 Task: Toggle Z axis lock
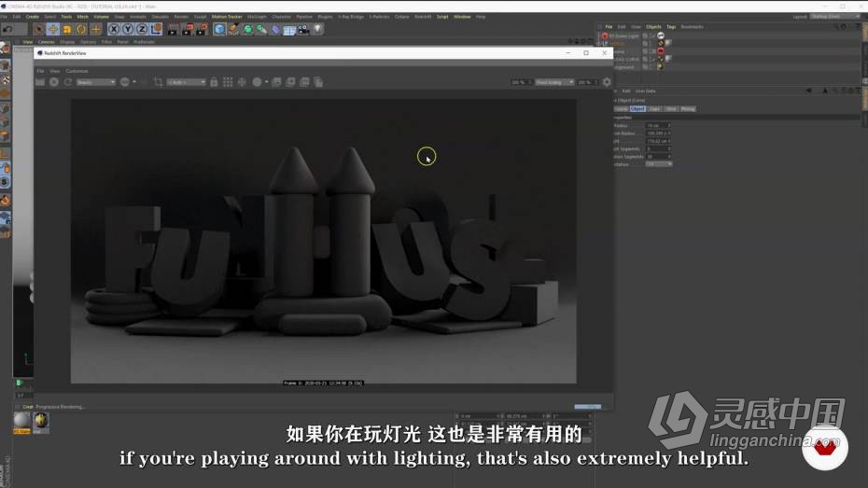click(x=142, y=29)
